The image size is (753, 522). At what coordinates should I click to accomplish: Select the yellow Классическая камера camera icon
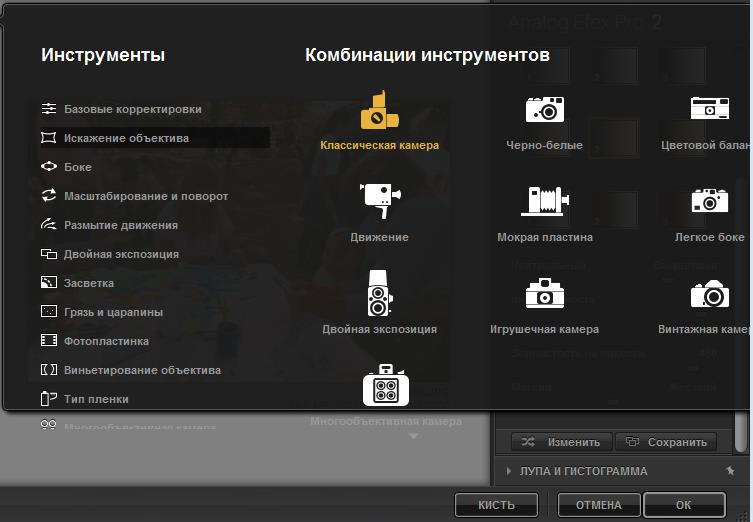pyautogui.click(x=379, y=110)
